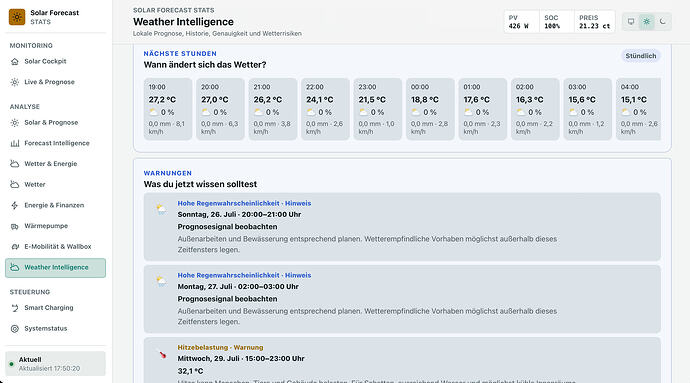Select the 00:00 forecast card
This screenshot has width=690, height=383.
tap(430, 109)
